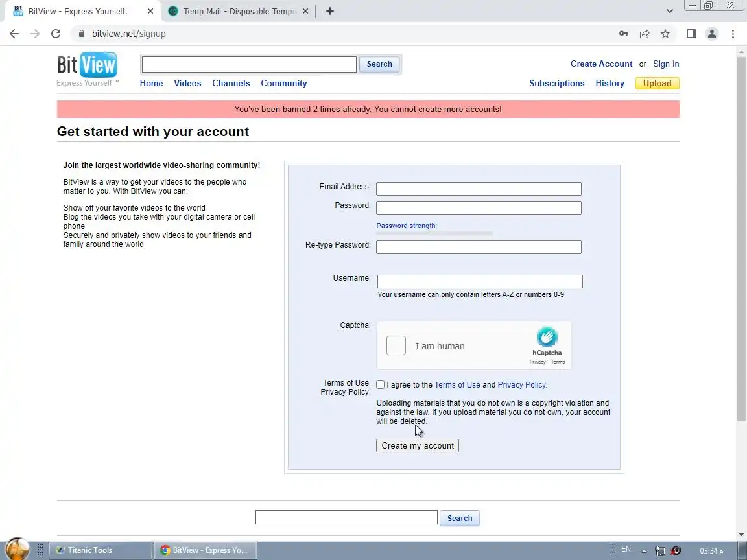Click the Sign In link
Viewport: 747px width, 560px height.
666,64
